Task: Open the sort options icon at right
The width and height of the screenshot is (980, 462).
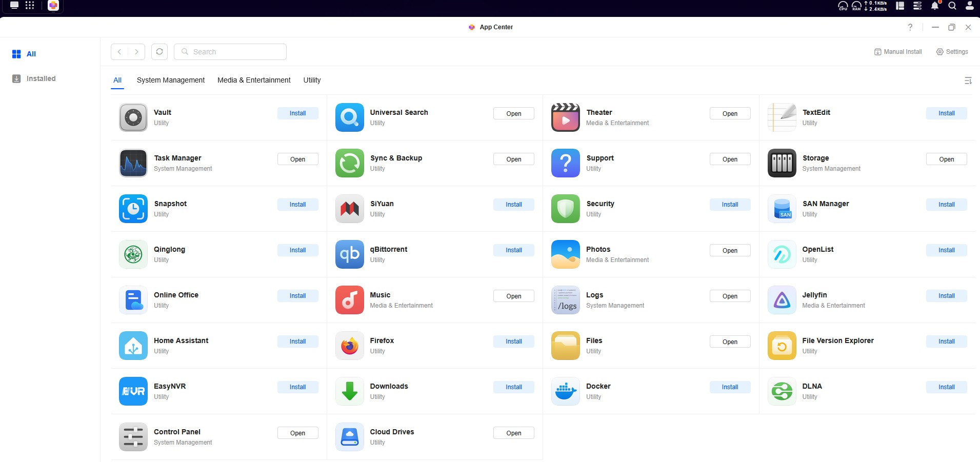Action: (x=968, y=81)
